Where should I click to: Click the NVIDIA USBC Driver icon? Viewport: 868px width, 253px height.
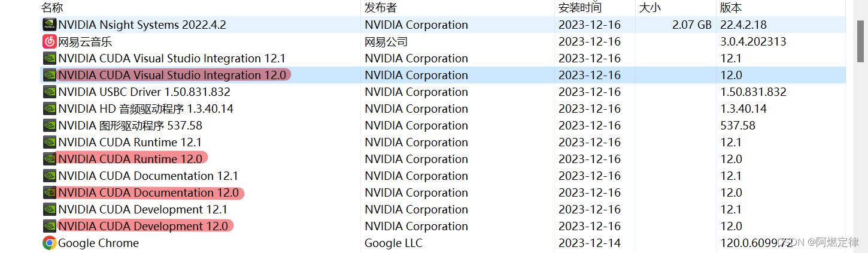point(50,92)
